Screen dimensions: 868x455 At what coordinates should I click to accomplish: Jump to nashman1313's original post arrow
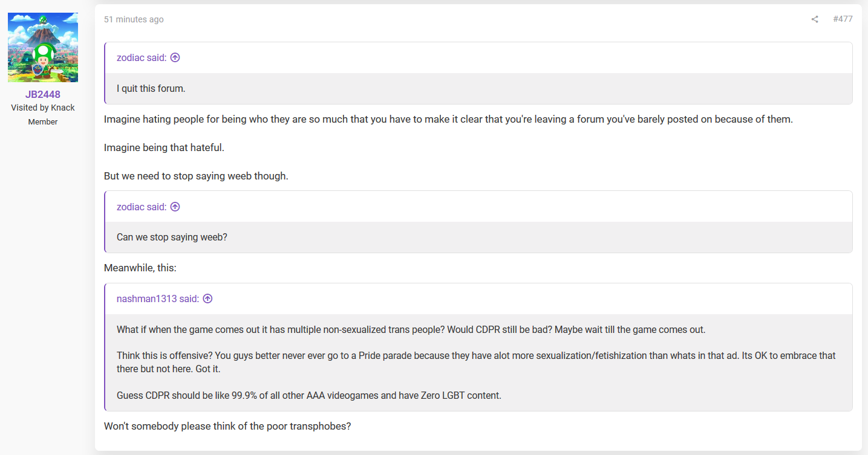click(207, 298)
